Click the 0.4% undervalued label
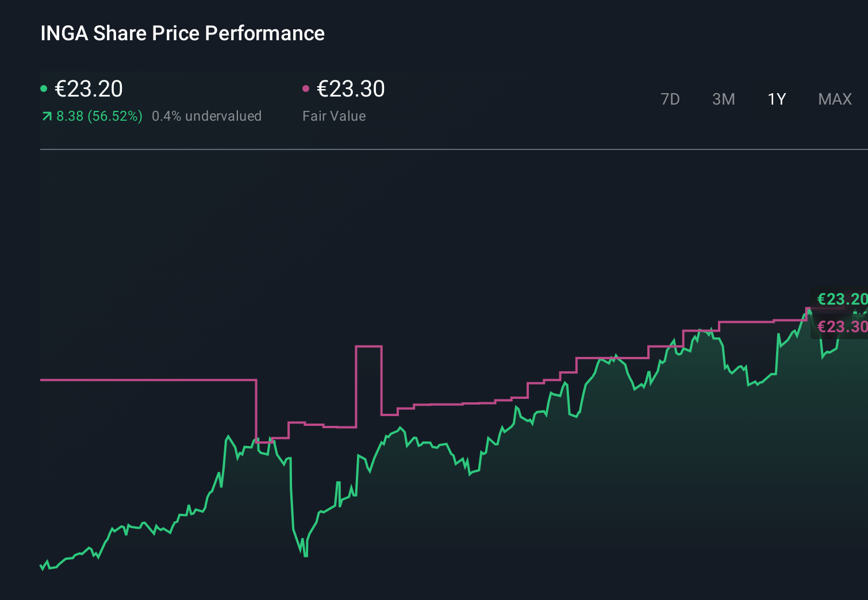The height and width of the screenshot is (600, 868). pos(206,116)
